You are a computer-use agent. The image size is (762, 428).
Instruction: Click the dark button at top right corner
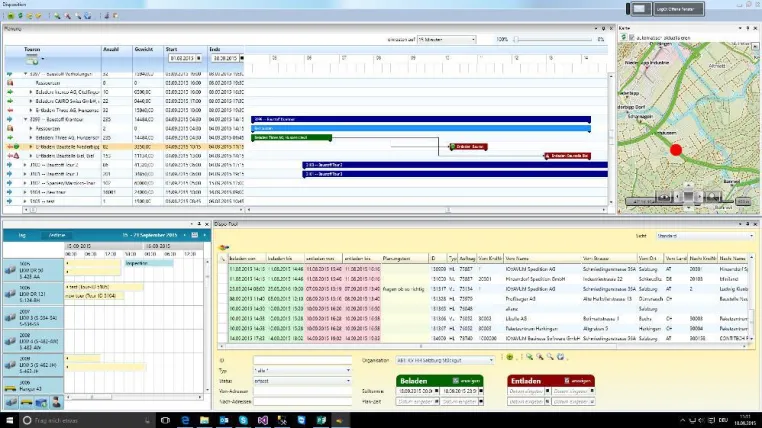(678, 9)
